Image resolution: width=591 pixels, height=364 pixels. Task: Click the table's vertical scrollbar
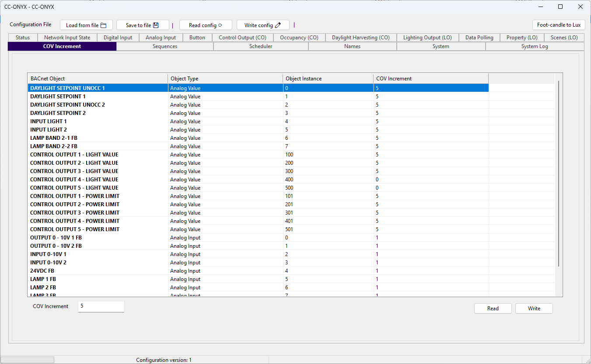pyautogui.click(x=559, y=173)
